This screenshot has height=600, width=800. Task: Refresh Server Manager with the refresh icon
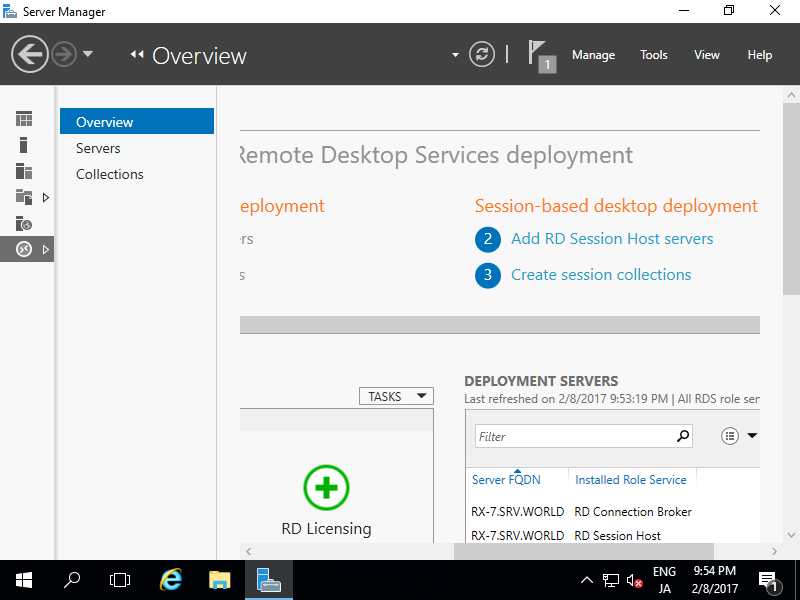(482, 54)
